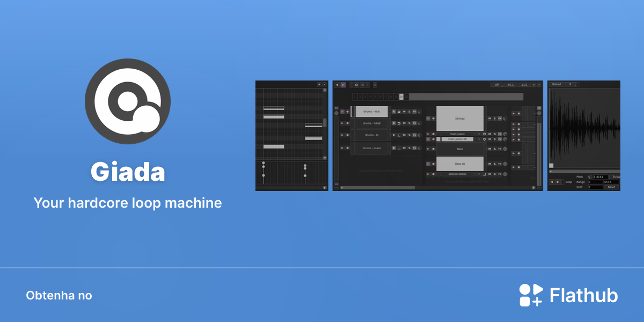This screenshot has height=322, width=644.
Task: Adjust drums - kick volume knob
Action: coord(420,112)
